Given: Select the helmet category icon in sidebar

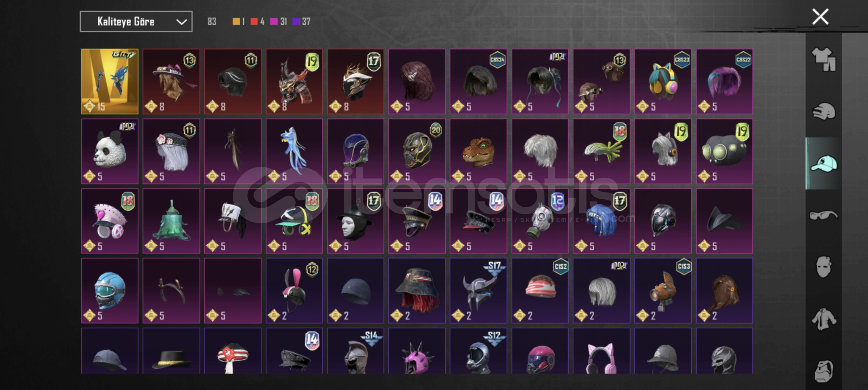Looking at the screenshot, I should (x=824, y=111).
